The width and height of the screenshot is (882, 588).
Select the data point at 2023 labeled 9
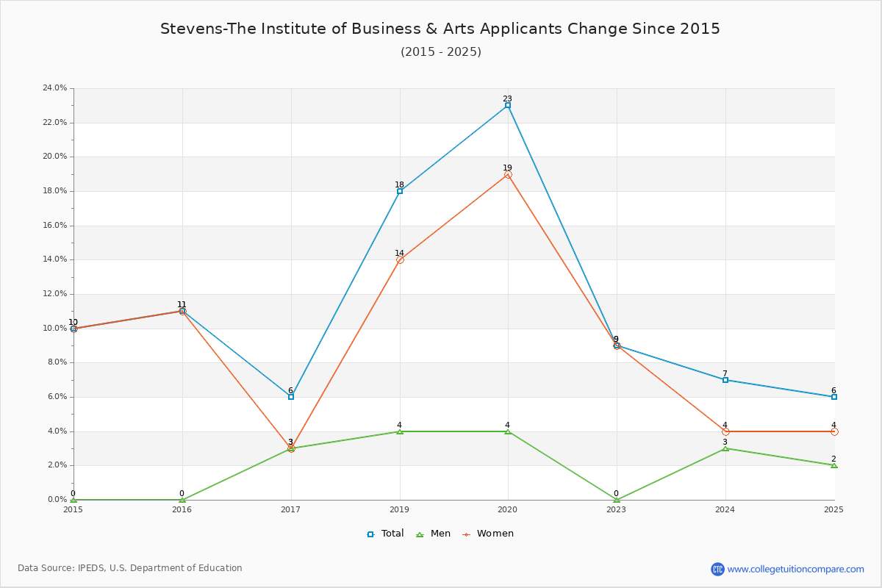click(x=617, y=345)
